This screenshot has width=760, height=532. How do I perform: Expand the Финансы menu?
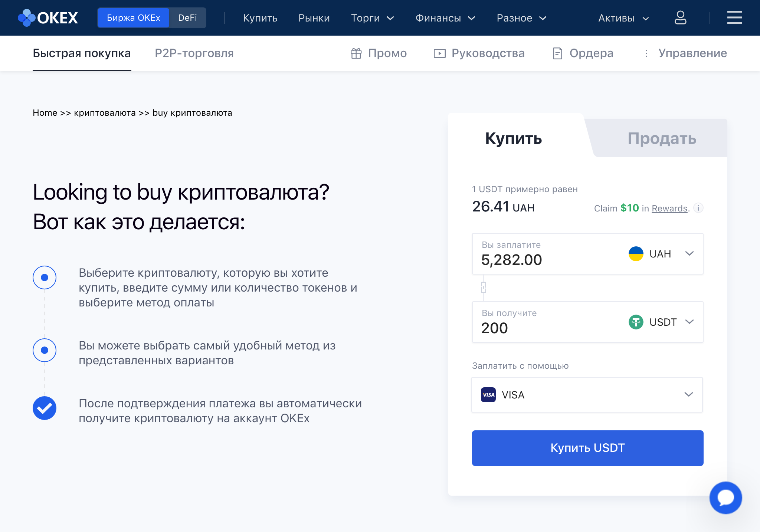(x=445, y=18)
